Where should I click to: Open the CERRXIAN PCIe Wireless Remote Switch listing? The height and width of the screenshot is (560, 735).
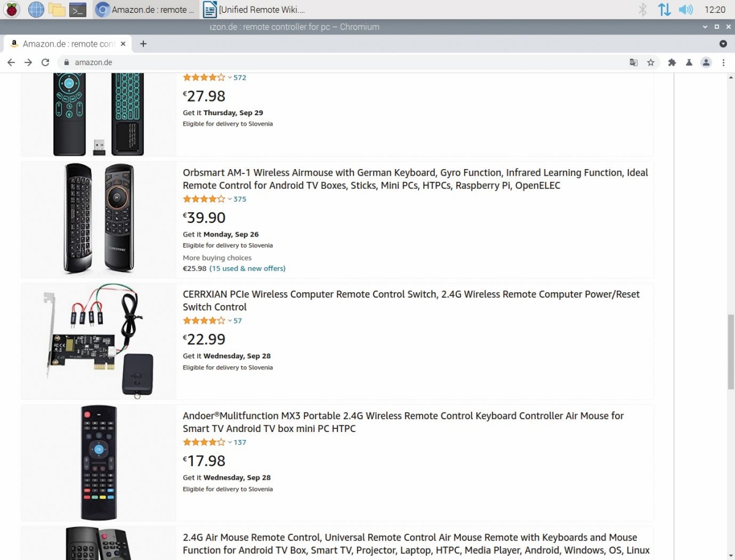click(x=411, y=301)
